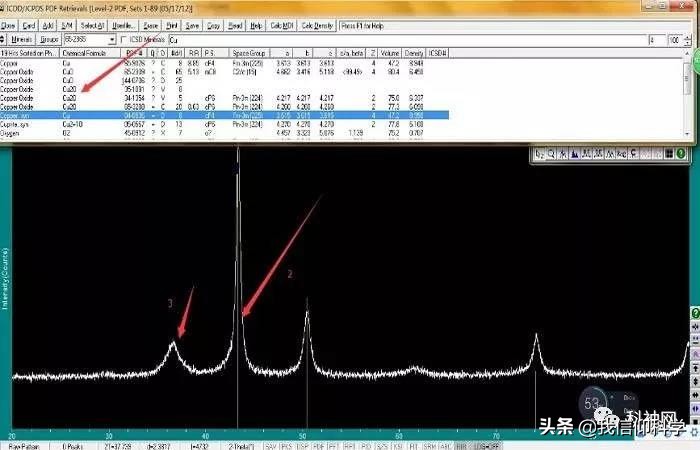Click the PKS status bar indicator
This screenshot has width=700, height=450.
[286, 446]
